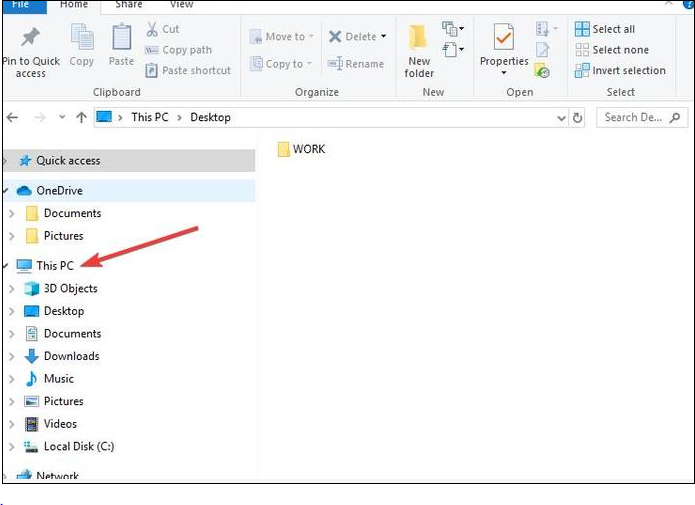Open Properties using the checkmark icon

503,38
